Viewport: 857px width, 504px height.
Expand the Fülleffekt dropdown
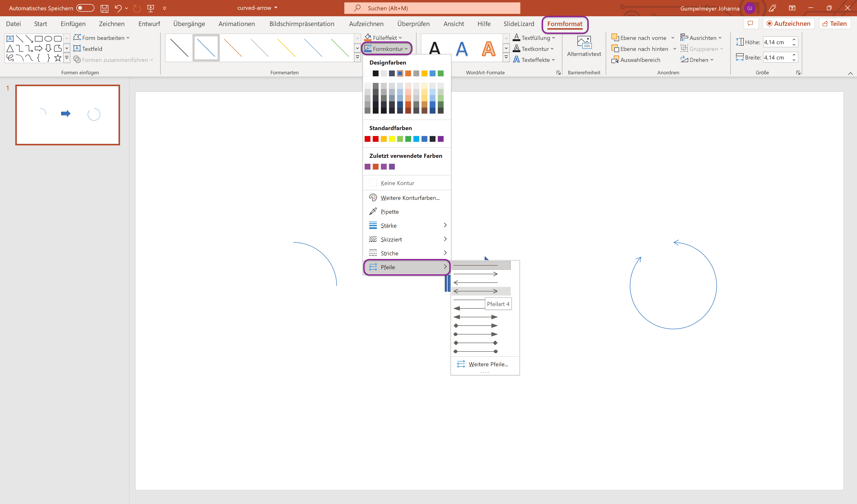(384, 38)
